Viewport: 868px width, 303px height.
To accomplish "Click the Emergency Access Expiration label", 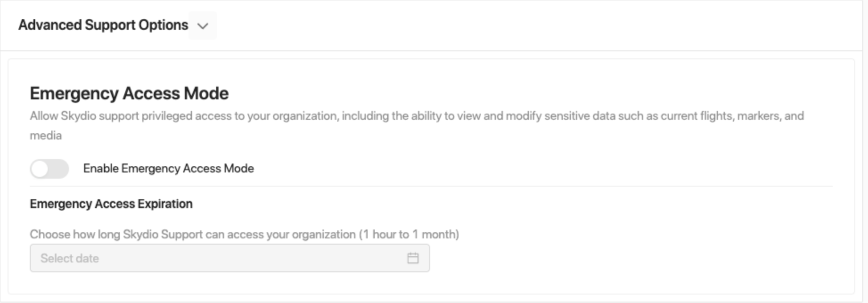I will click(x=111, y=204).
